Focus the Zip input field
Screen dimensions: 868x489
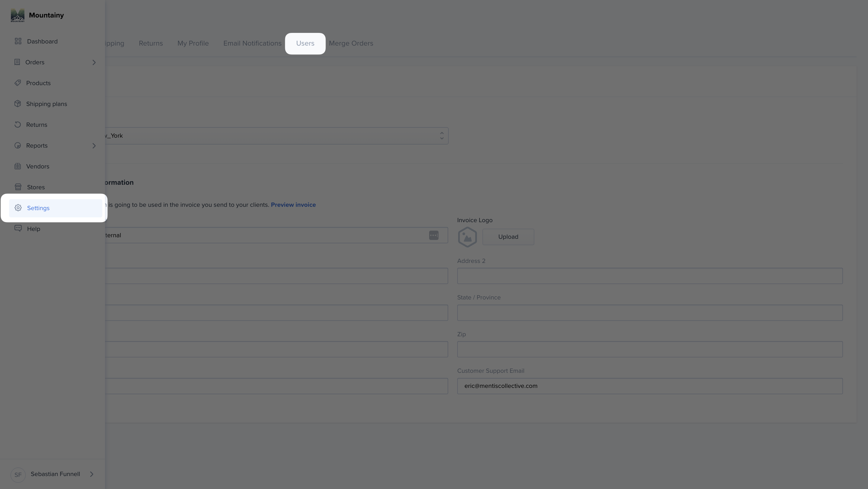pos(650,349)
